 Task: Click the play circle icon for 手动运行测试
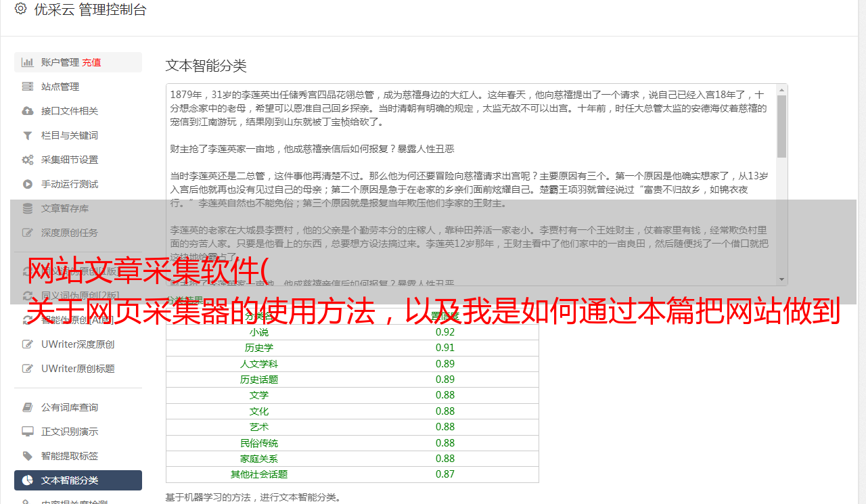point(28,184)
